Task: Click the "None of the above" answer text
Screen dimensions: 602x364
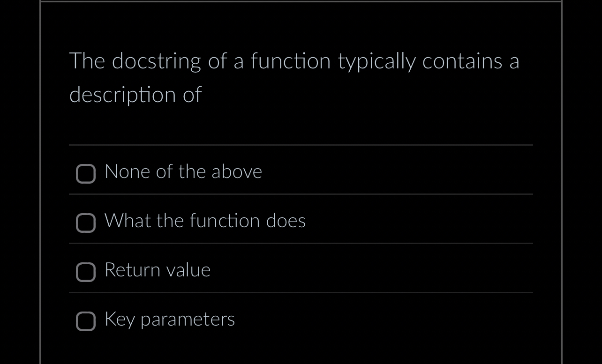Action: (183, 172)
